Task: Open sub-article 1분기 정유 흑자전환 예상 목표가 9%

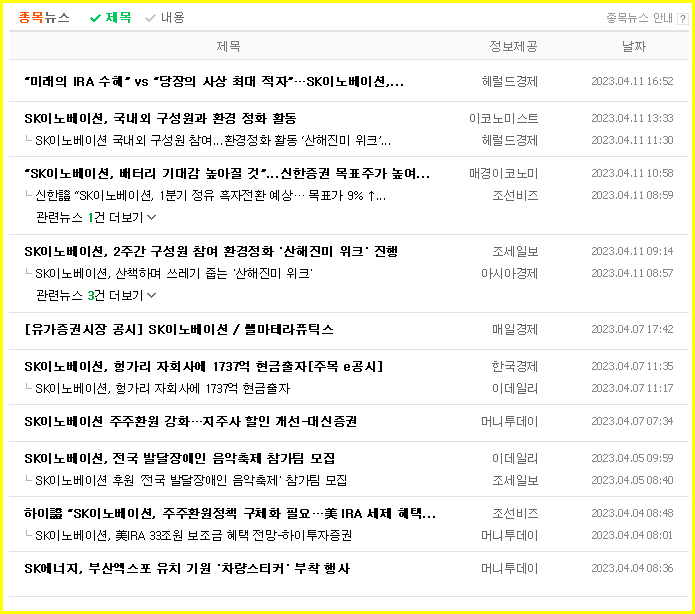Action: (x=210, y=196)
